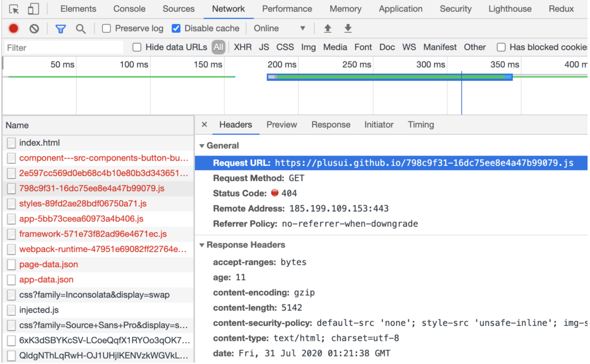
Task: Switch to the Console panel tab
Action: (129, 9)
